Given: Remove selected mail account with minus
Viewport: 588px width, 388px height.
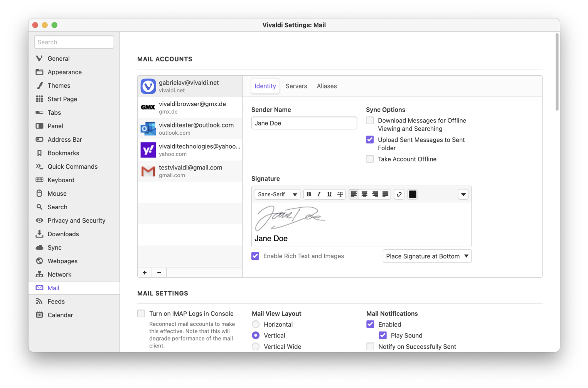Looking at the screenshot, I should (x=159, y=273).
